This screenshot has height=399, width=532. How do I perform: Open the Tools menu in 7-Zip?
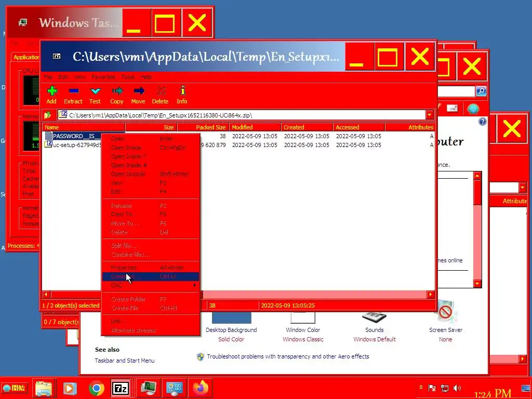coord(128,77)
